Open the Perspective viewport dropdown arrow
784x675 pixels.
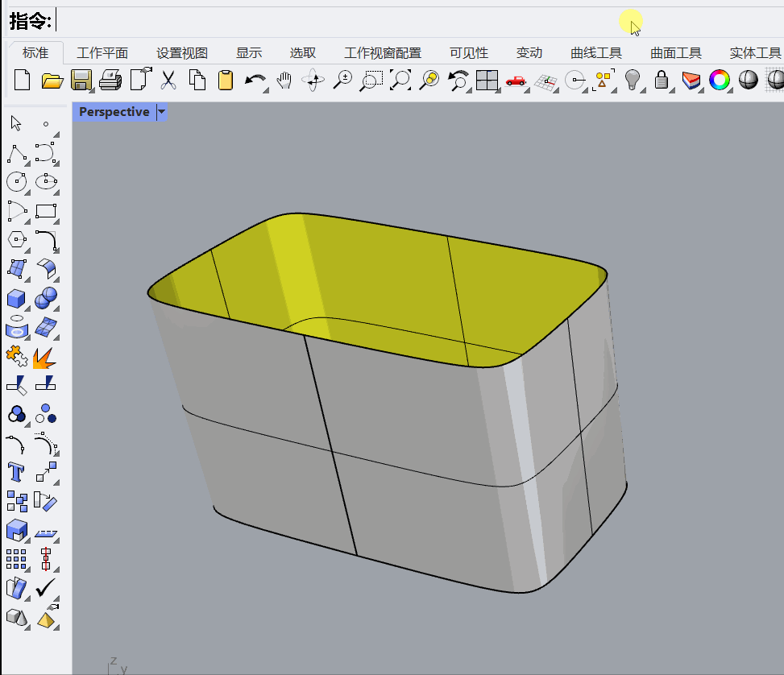(x=161, y=112)
